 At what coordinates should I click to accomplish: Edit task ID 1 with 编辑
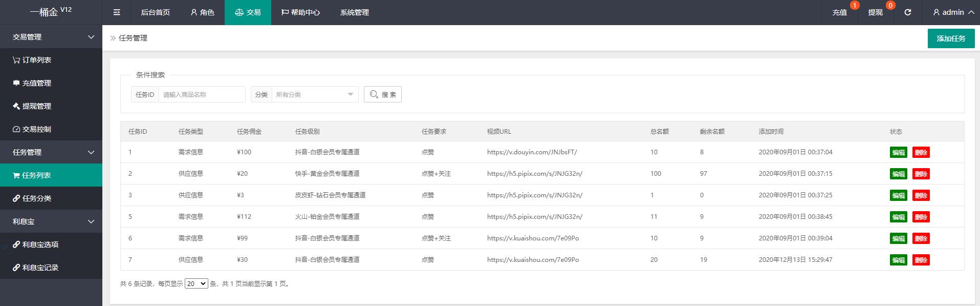899,152
